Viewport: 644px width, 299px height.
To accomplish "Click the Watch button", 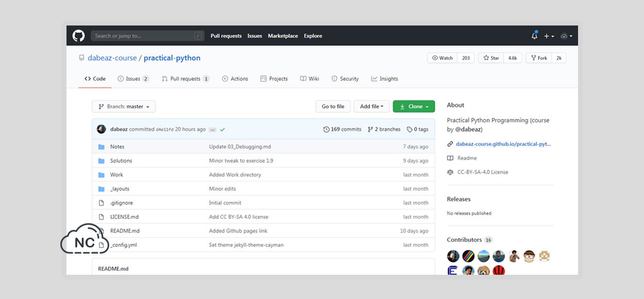I will point(443,58).
